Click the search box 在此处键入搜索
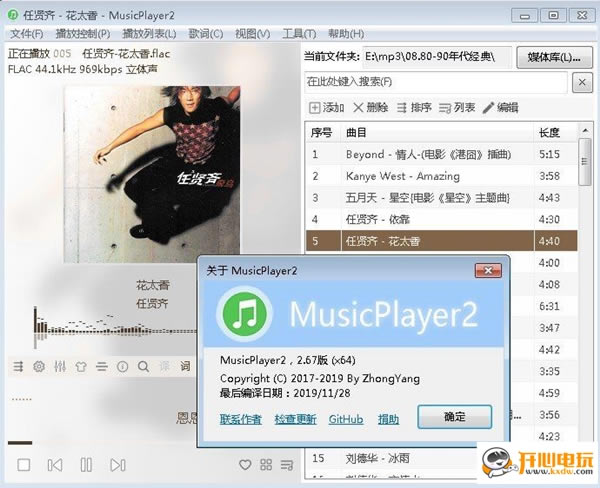The width and height of the screenshot is (600, 488). click(436, 82)
